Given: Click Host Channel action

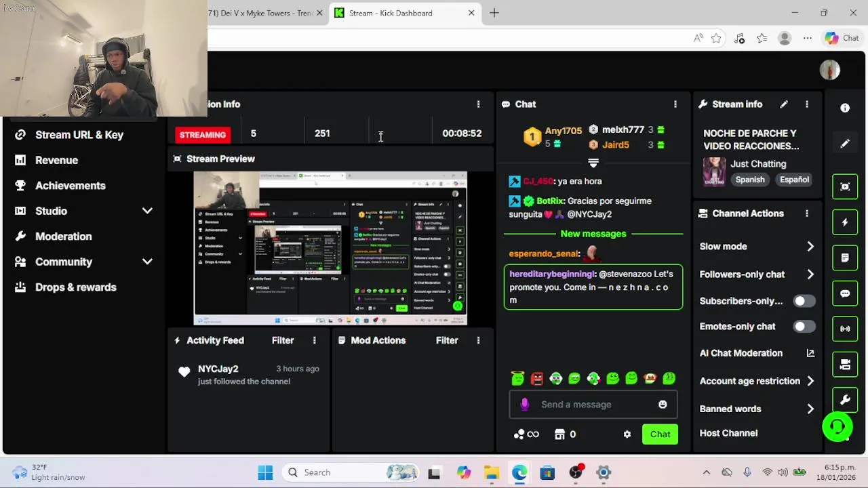Looking at the screenshot, I should [x=728, y=433].
